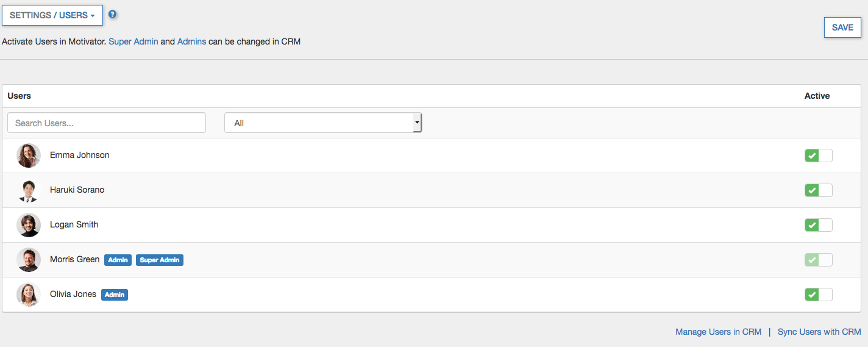Expand the All users filter dropdown

pos(323,123)
